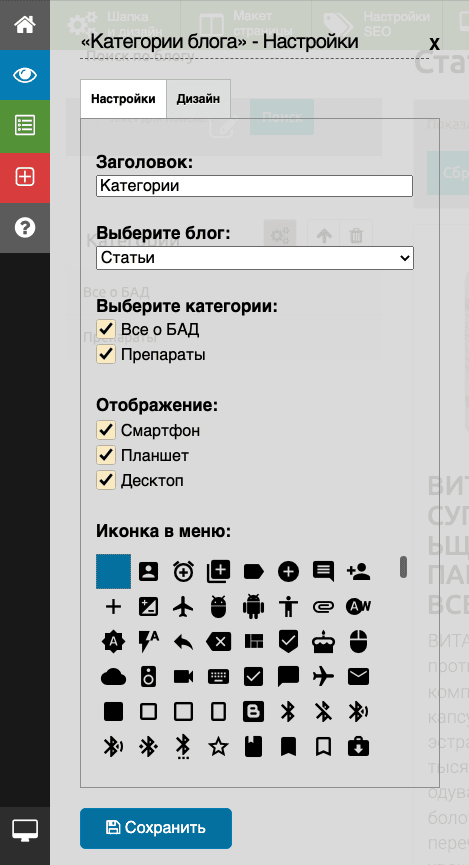Screen dimensions: 469x865
Task: Select the blank blue highlighted icon tile
Action: point(114,572)
